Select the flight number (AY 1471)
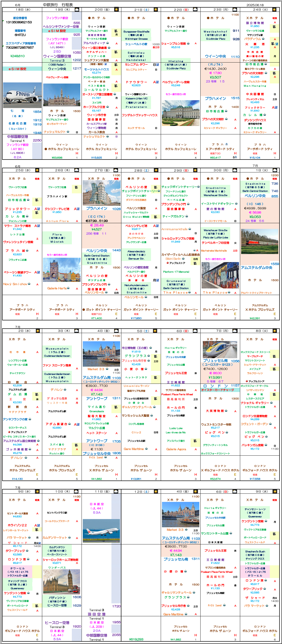The image size is (282, 644). tap(57, 43)
